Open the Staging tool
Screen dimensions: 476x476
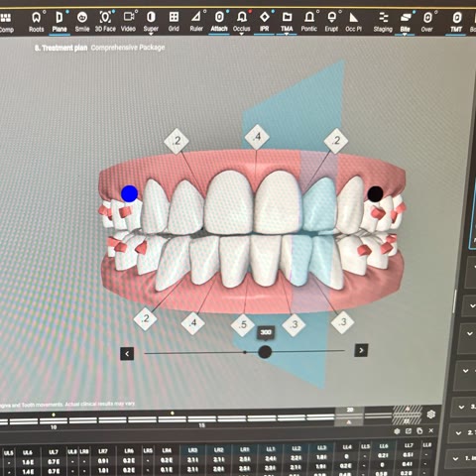tap(383, 22)
